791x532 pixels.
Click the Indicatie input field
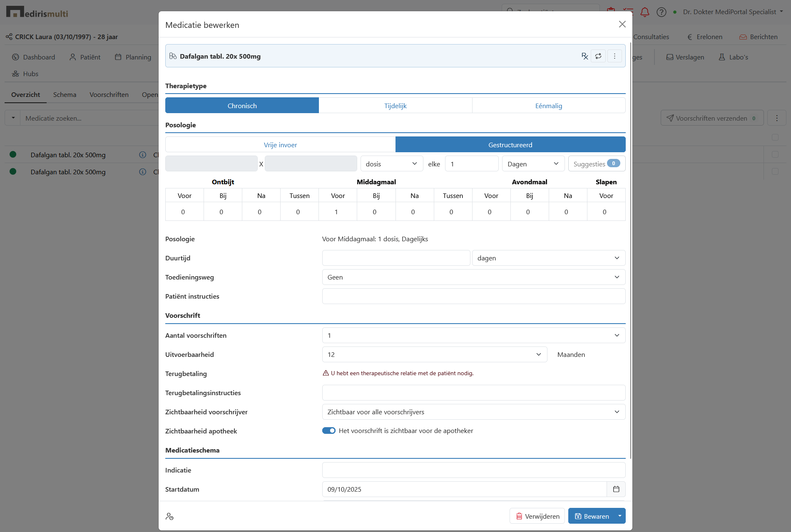click(474, 470)
